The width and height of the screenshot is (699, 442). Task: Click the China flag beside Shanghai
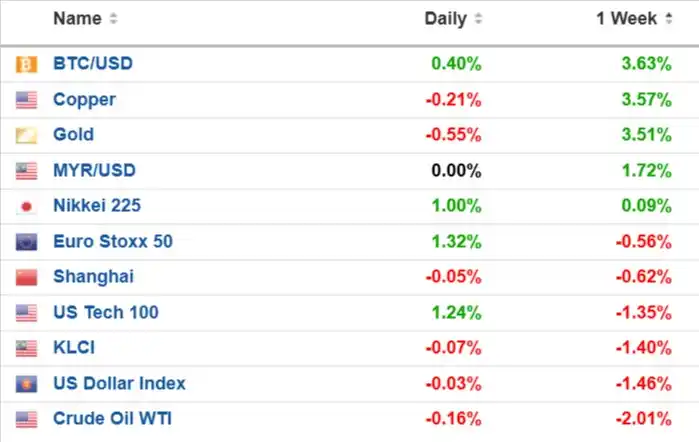[x=26, y=277]
